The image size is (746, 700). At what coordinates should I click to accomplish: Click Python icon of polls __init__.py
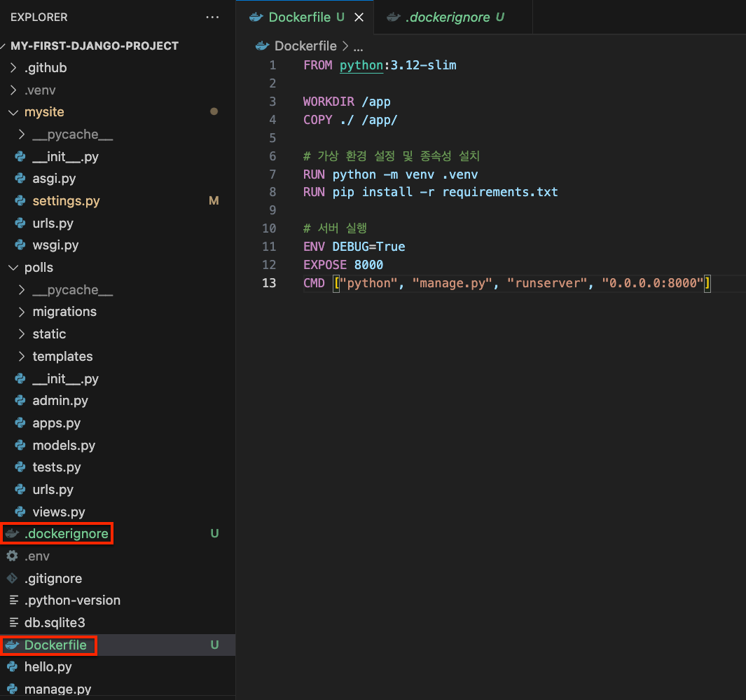pyautogui.click(x=20, y=378)
